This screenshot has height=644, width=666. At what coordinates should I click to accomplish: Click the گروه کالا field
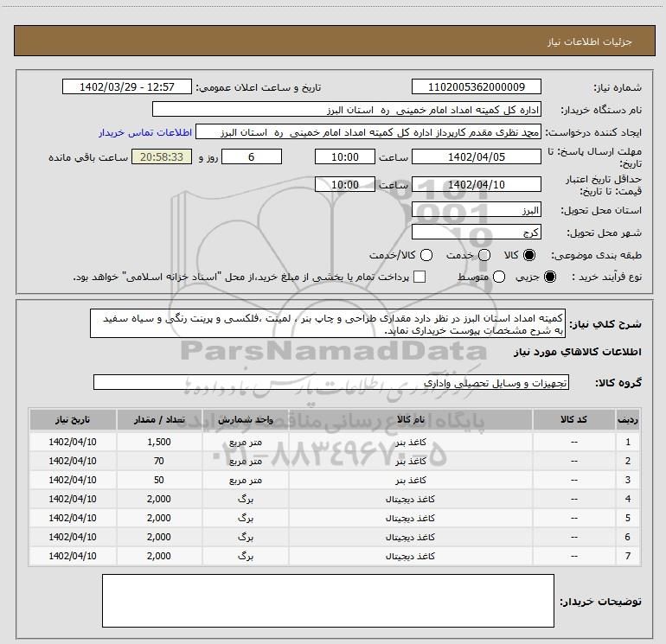331,382
